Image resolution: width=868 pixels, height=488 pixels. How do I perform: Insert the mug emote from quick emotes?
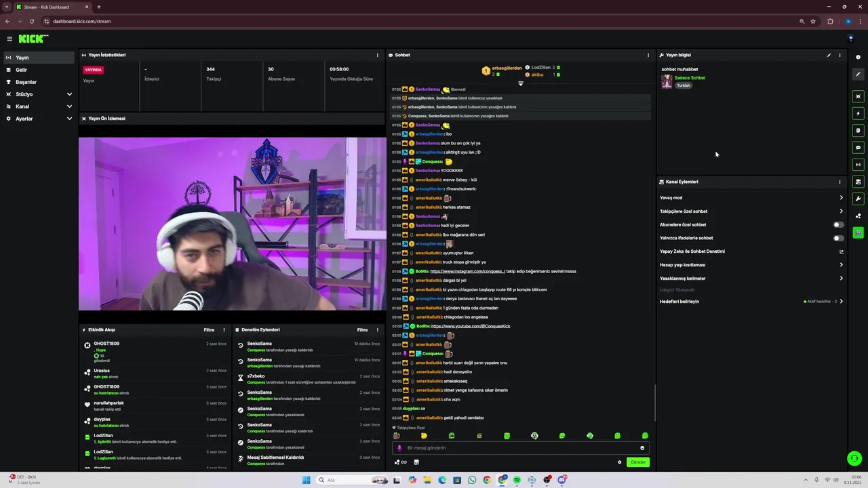397,436
